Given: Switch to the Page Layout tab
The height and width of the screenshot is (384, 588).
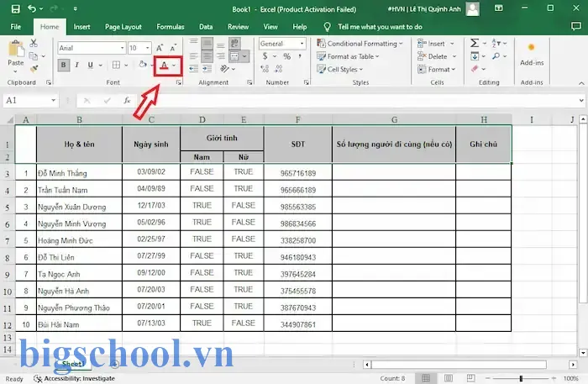Looking at the screenshot, I should point(123,27).
